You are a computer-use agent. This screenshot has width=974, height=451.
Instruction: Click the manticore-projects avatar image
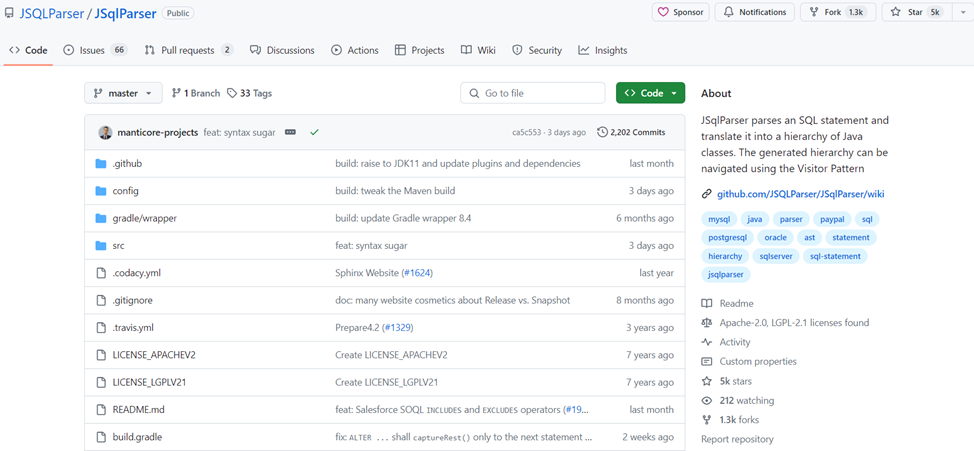click(105, 132)
